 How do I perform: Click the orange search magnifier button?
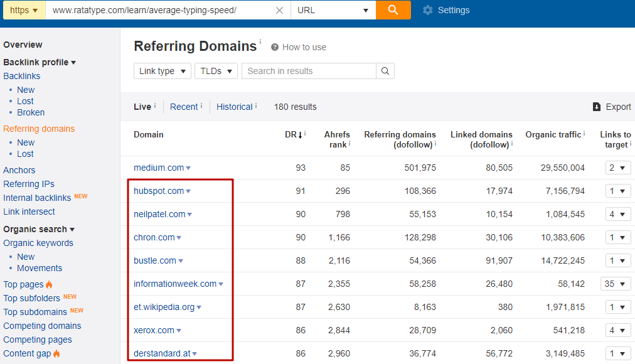tap(393, 9)
